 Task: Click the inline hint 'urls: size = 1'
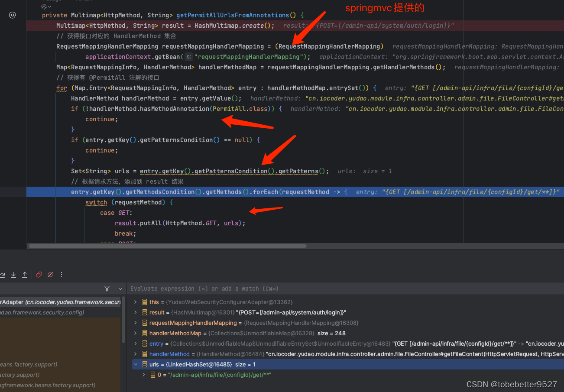click(x=365, y=171)
